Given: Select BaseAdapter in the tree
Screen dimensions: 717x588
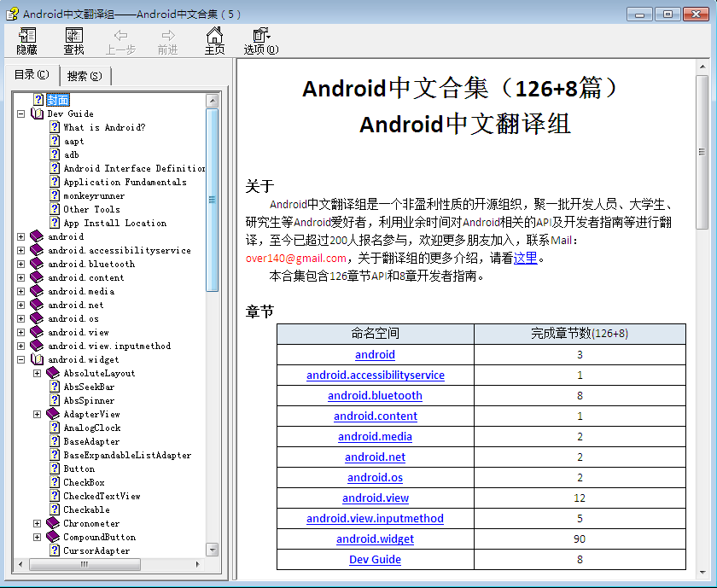Looking at the screenshot, I should click(91, 442).
